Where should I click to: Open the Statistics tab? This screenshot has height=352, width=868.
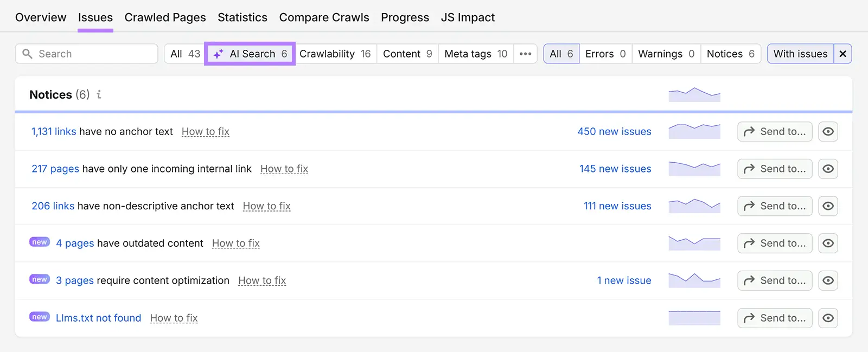(x=242, y=17)
